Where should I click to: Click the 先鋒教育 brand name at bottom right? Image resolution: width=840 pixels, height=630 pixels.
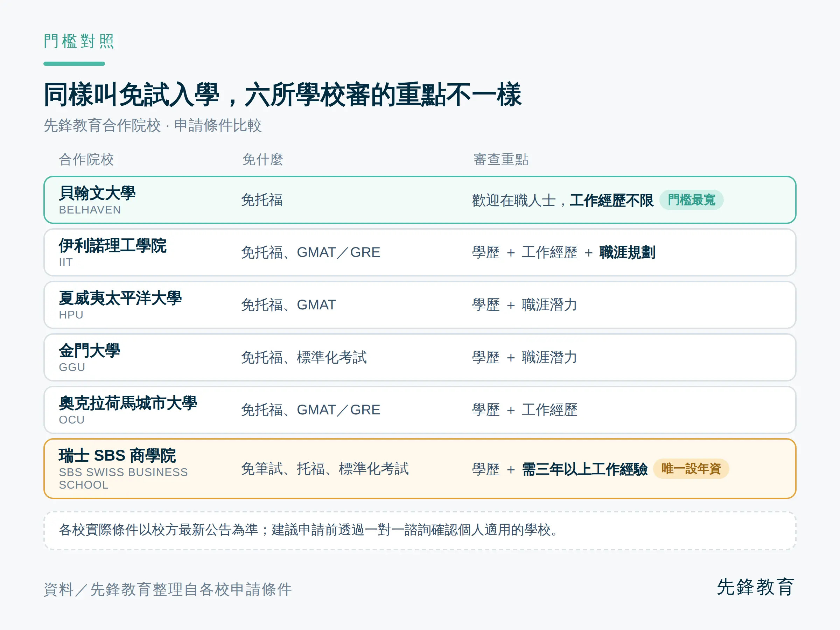pyautogui.click(x=755, y=587)
